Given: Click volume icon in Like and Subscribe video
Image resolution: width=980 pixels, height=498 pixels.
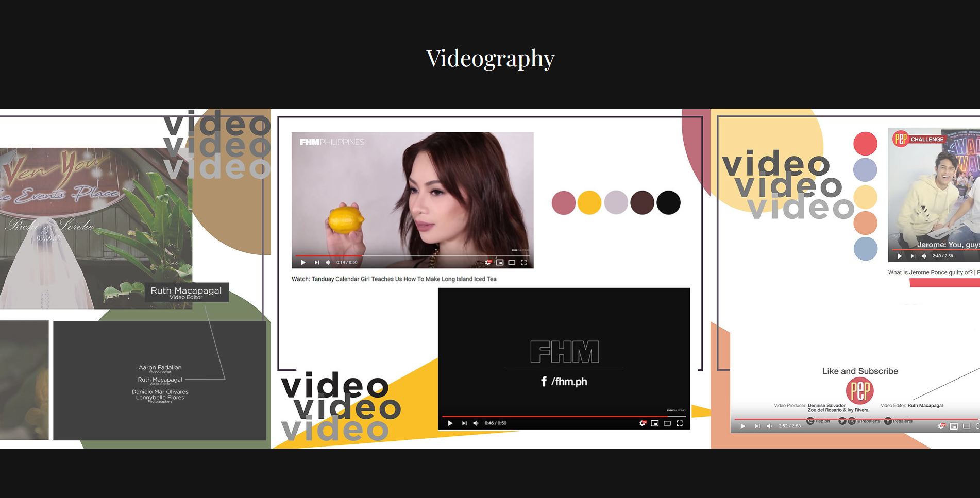Looking at the screenshot, I should 769,426.
